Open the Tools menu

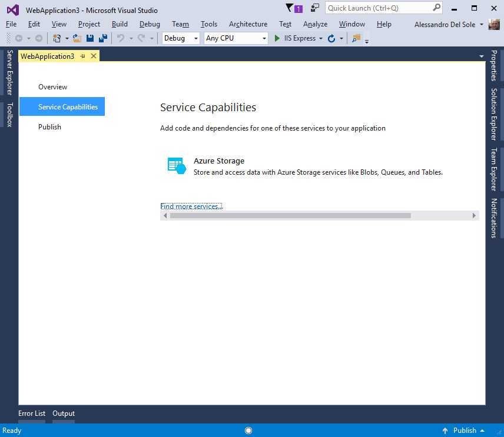pyautogui.click(x=209, y=24)
